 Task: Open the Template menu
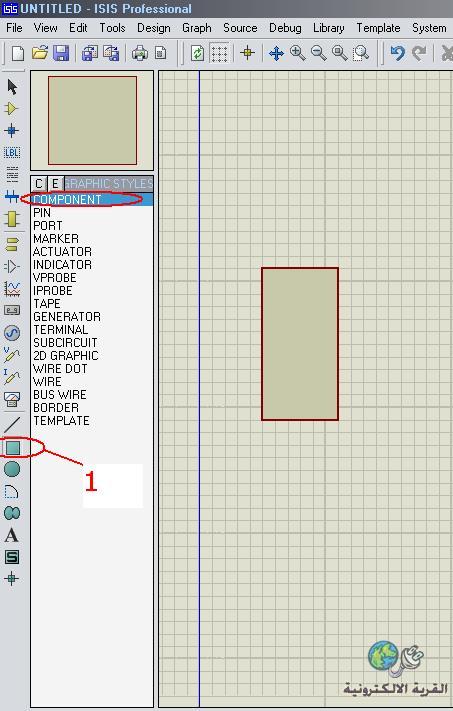point(378,28)
